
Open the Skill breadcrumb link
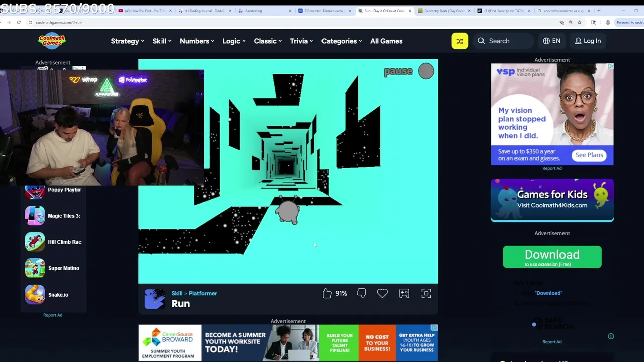pos(177,293)
